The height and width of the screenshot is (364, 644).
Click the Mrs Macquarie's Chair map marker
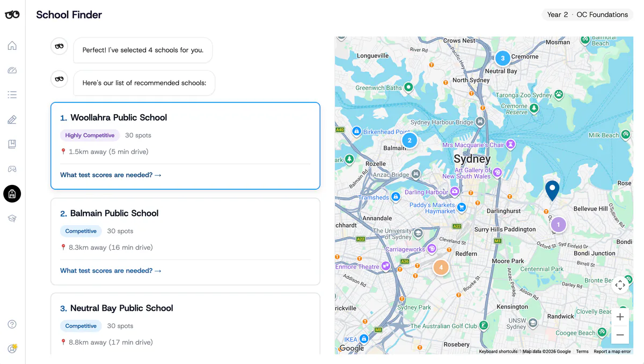pos(511,144)
